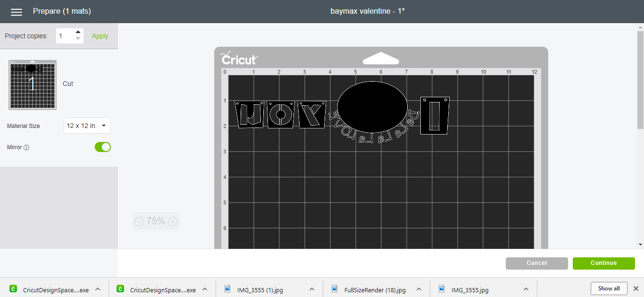Select the black oval shape on mat
Viewport: 644px width, 297px height.
(x=372, y=107)
